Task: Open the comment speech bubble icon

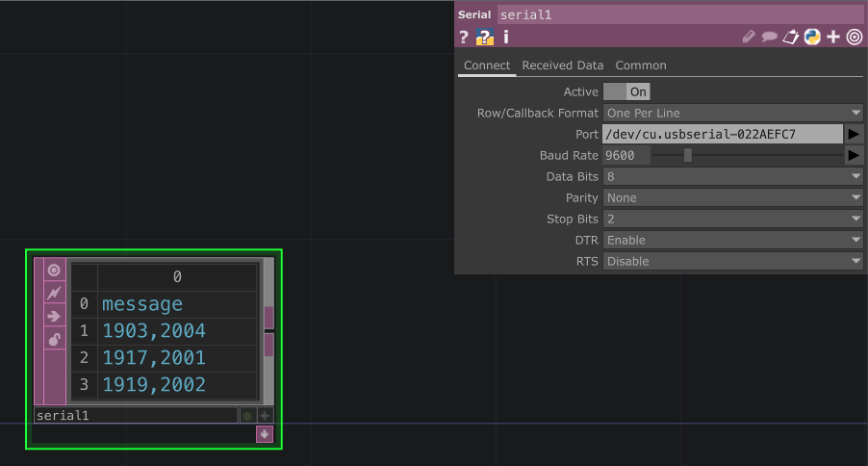Action: (x=769, y=38)
